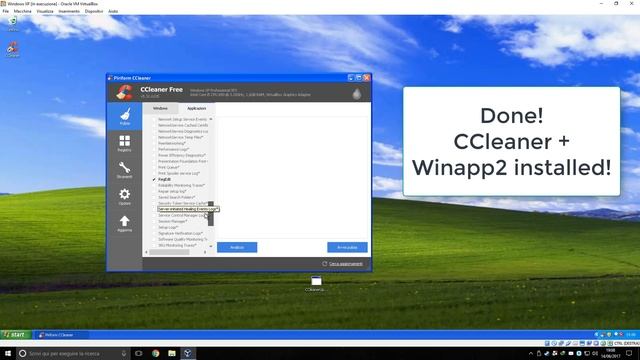
Task: Tick the PeerNetworking checkbox
Action: click(154, 143)
